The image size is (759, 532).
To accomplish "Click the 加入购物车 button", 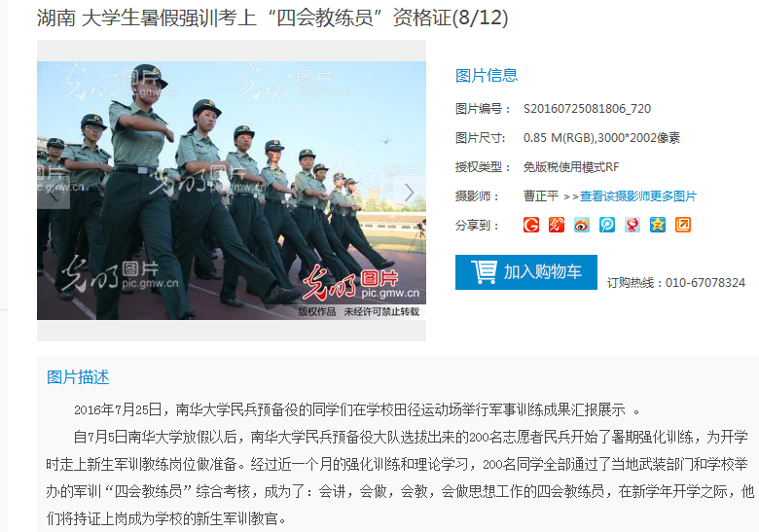I will pos(526,272).
